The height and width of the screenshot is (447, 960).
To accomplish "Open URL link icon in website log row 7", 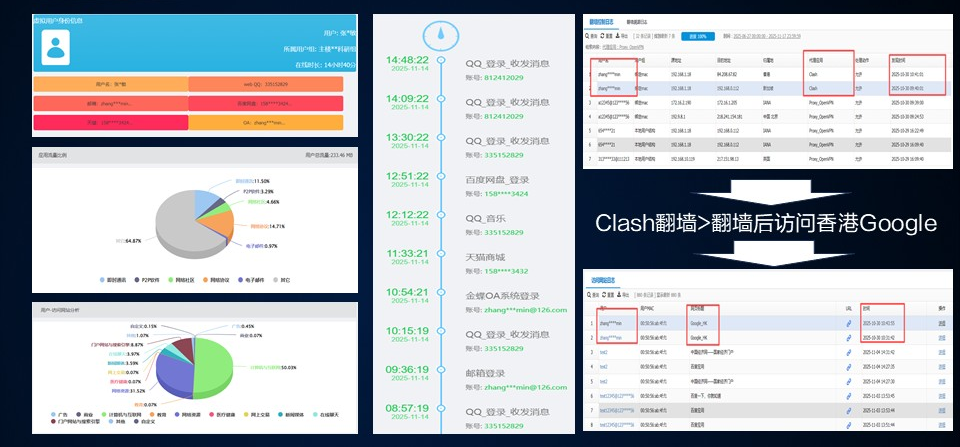I will [x=849, y=410].
